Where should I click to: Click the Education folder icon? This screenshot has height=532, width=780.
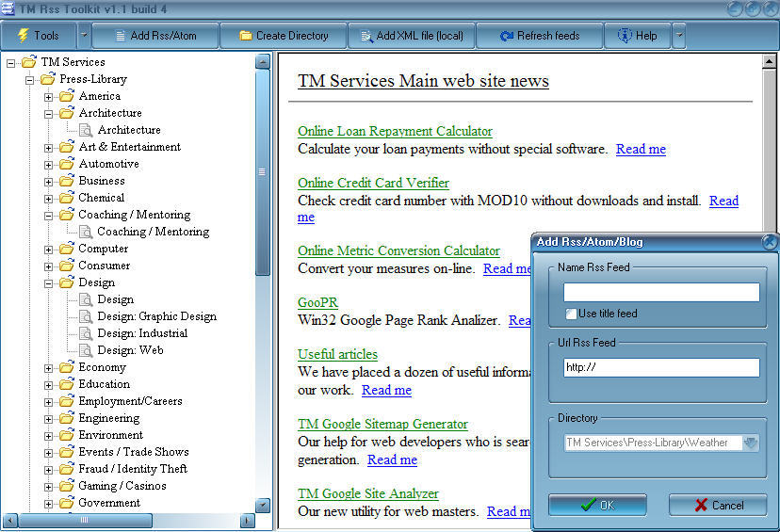tap(67, 383)
